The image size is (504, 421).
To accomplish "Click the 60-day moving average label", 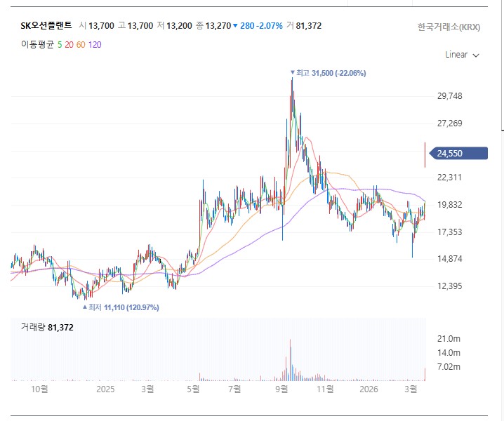I will (x=81, y=45).
